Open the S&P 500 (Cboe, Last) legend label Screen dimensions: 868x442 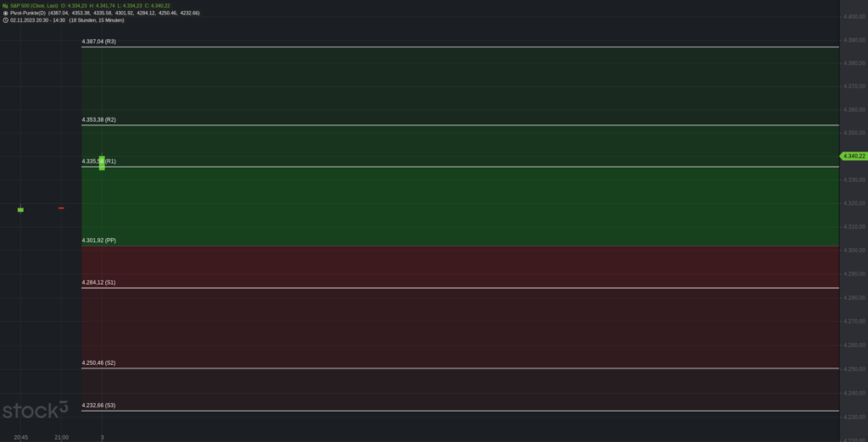point(34,6)
